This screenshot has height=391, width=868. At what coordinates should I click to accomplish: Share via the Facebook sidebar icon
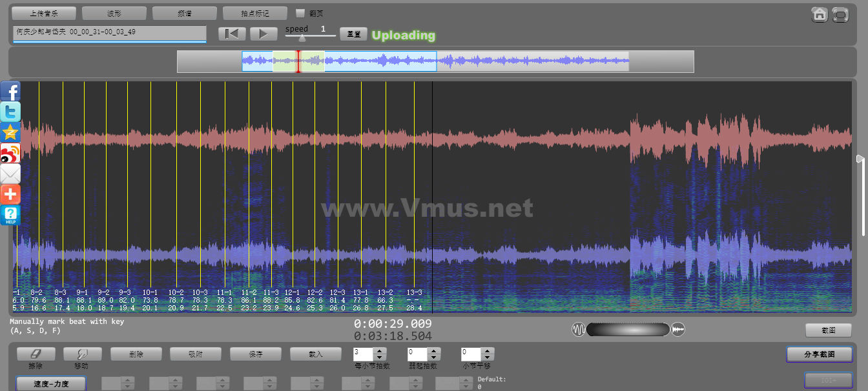coord(10,92)
